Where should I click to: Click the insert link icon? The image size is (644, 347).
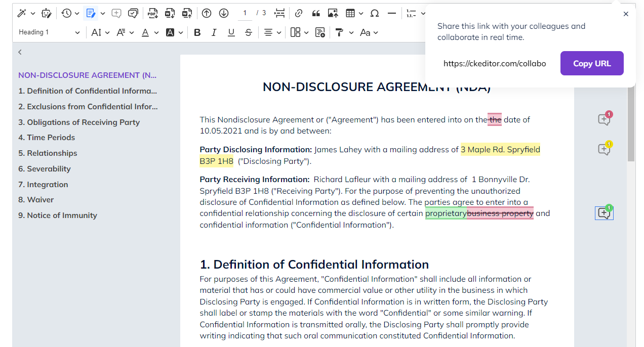299,13
